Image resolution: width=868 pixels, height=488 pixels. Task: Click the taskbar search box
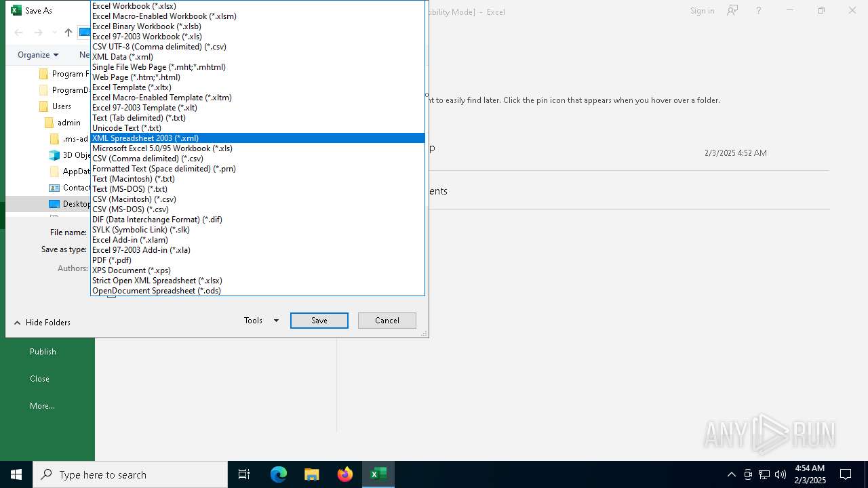130,474
